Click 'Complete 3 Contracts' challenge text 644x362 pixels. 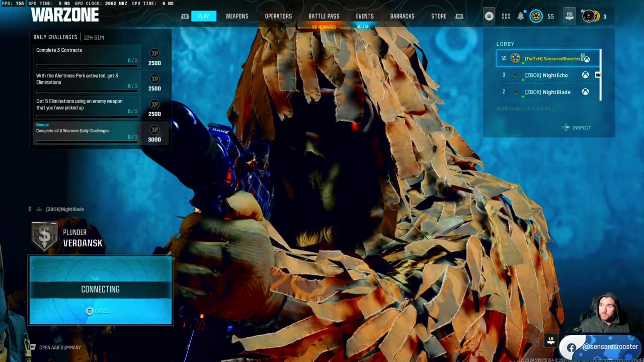[59, 50]
